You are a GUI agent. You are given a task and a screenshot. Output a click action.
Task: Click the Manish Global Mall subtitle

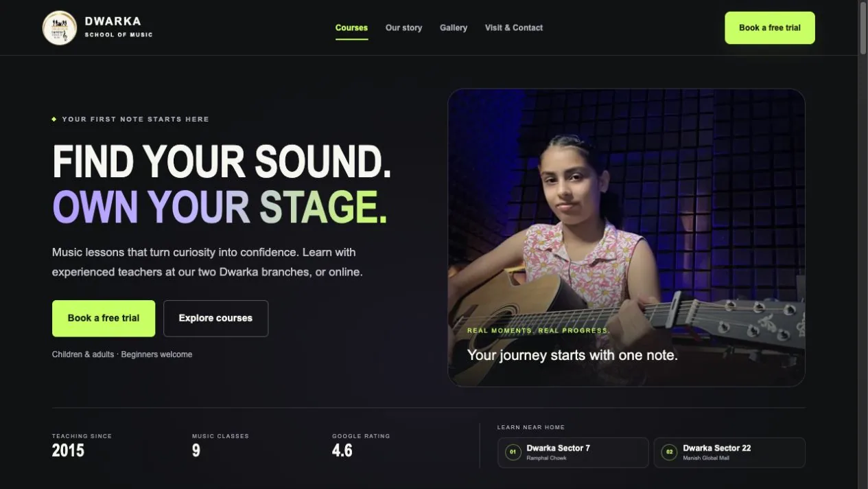click(x=706, y=458)
